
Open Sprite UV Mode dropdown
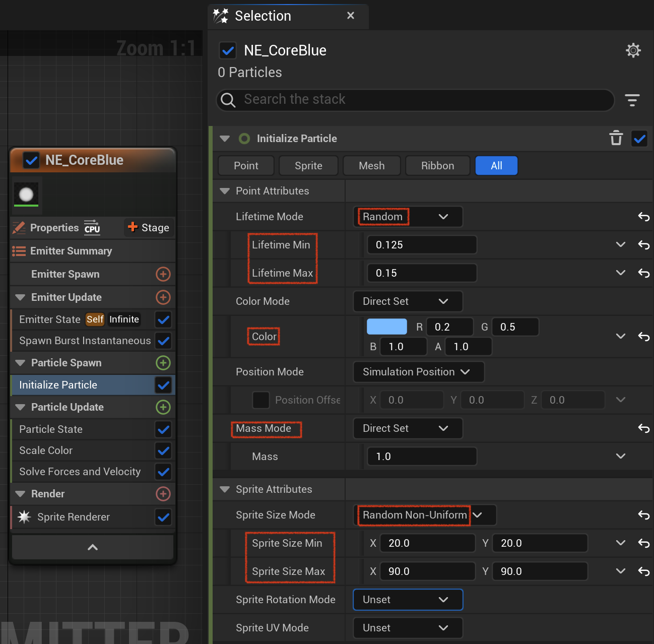click(x=408, y=628)
